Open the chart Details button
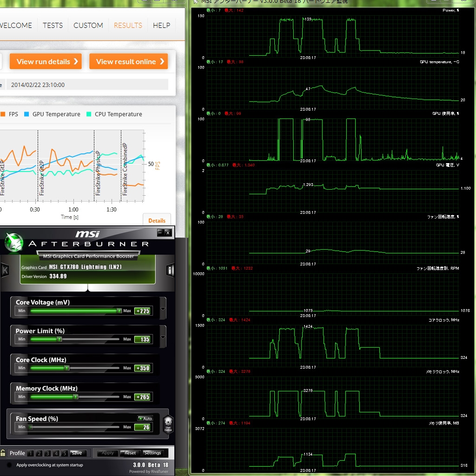This screenshot has width=476, height=476. (x=157, y=220)
